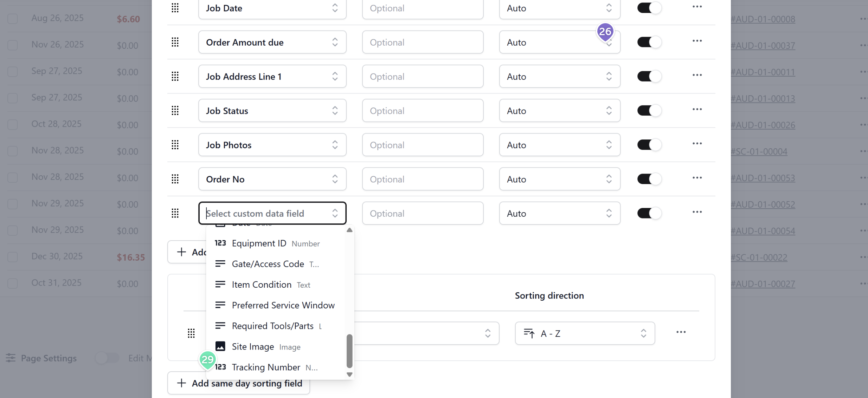This screenshot has width=868, height=398.
Task: Click Optional label input for Job Status
Action: click(423, 111)
